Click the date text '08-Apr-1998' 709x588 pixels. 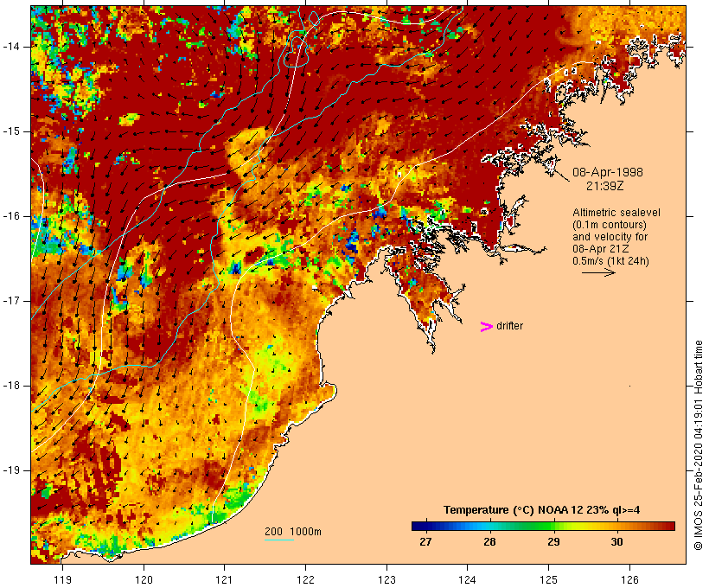608,172
